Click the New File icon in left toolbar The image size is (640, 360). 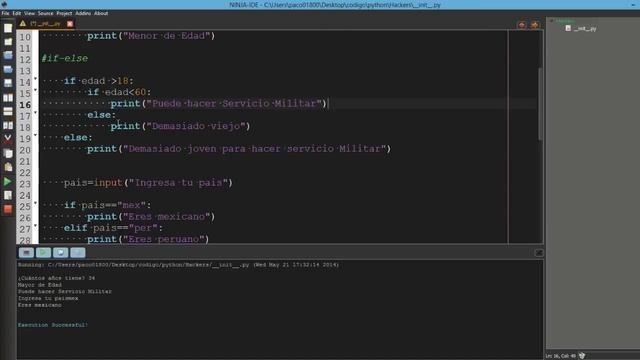tap(8, 28)
